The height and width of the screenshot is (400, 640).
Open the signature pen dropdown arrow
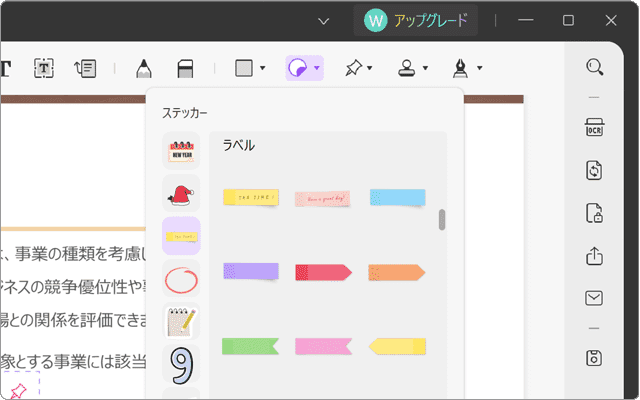coord(480,68)
